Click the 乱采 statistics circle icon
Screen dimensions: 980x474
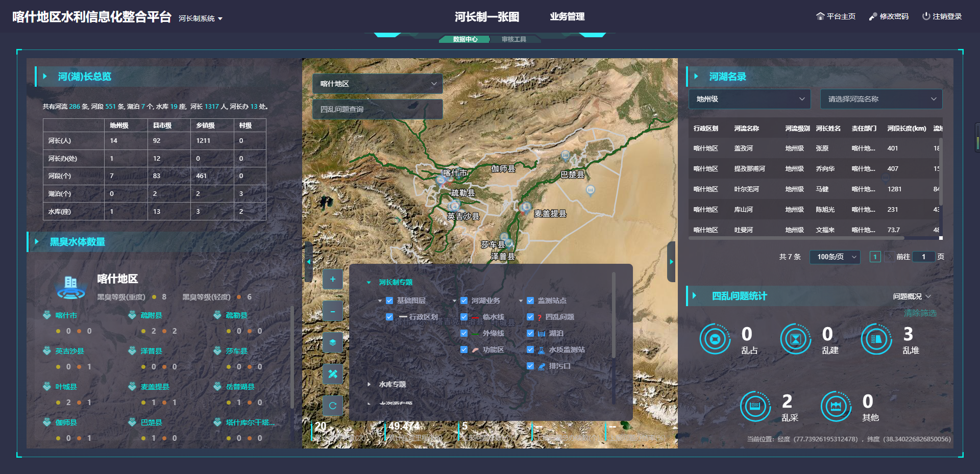tap(755, 406)
